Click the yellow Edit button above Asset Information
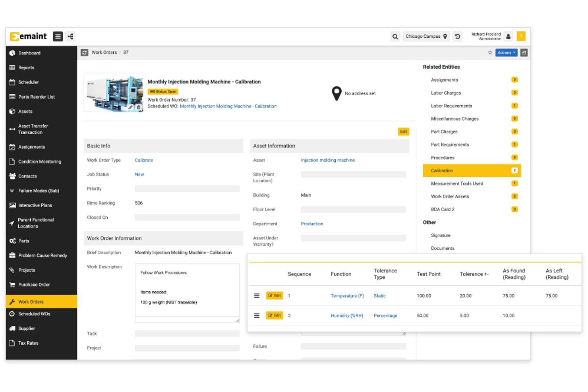The image size is (588, 392). (x=404, y=131)
